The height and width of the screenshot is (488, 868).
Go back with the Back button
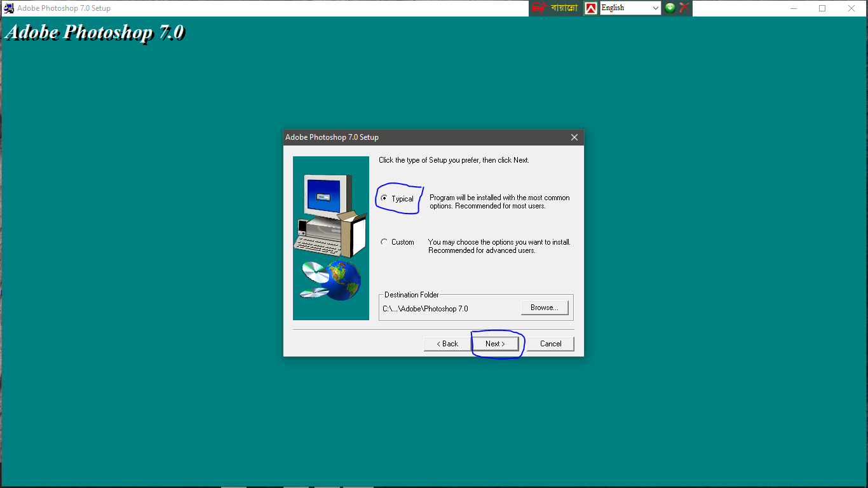[x=447, y=344]
